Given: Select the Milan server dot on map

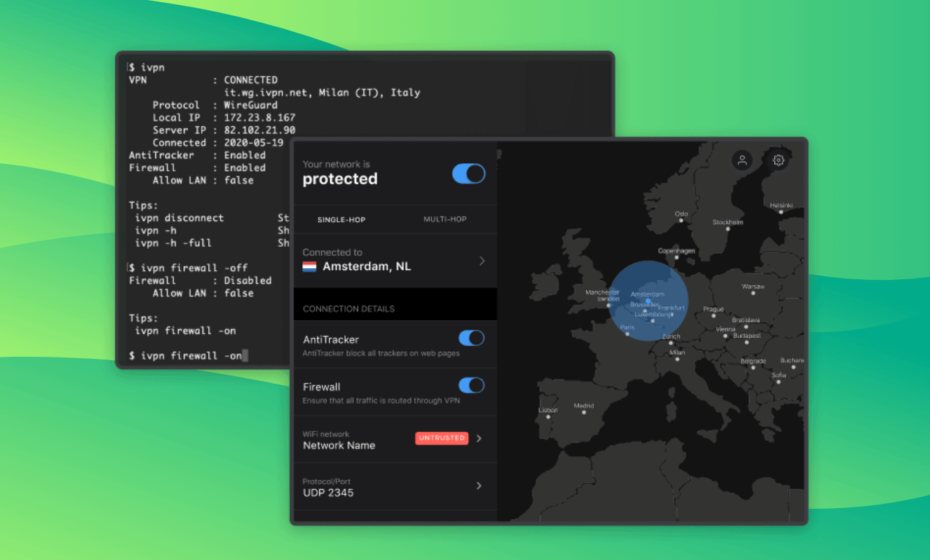Looking at the screenshot, I should pyautogui.click(x=678, y=360).
